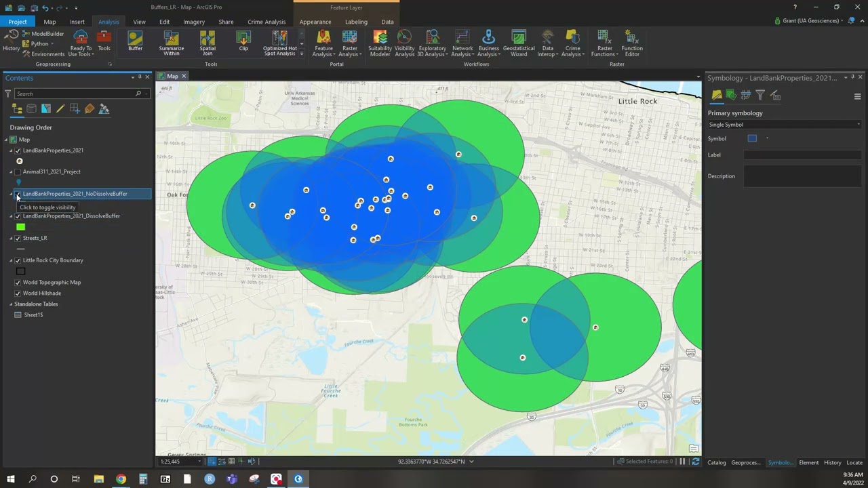This screenshot has width=868, height=488.
Task: Enable the Animal311_2021_Project layer
Action: point(18,172)
